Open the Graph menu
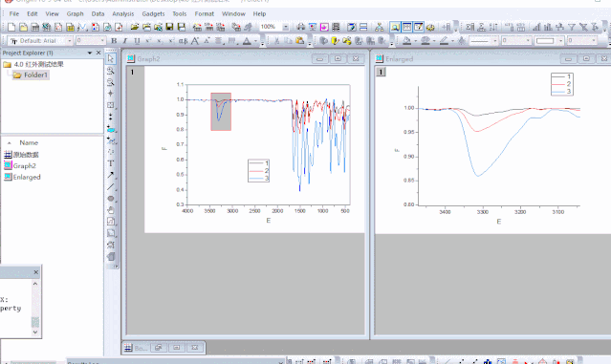The height and width of the screenshot is (364, 611). (x=75, y=13)
